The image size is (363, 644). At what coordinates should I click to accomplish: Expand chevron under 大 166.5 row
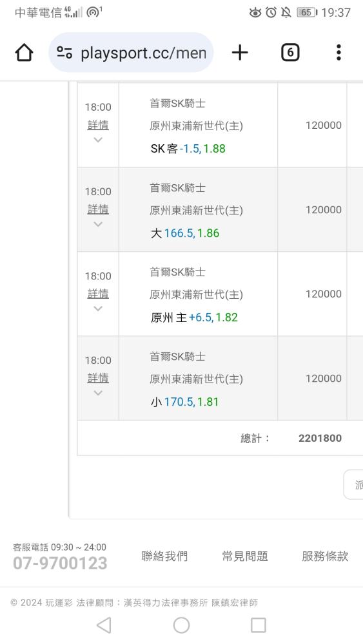pos(98,224)
